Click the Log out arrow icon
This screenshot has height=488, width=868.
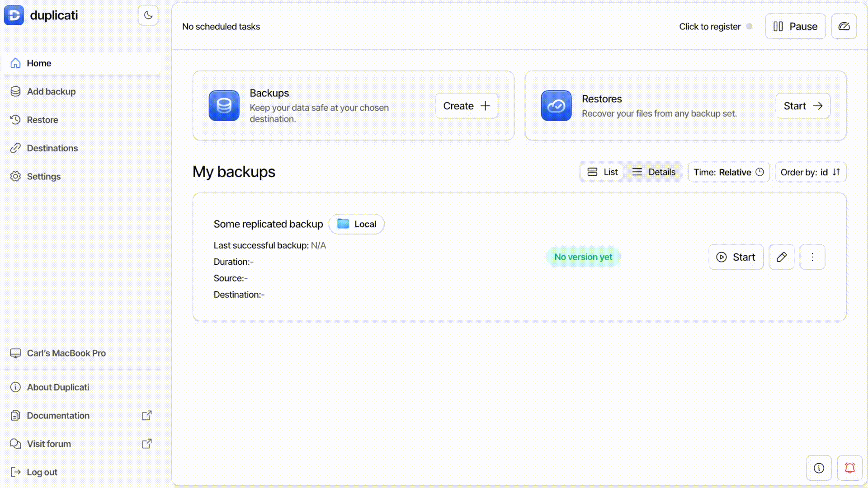[x=16, y=472]
